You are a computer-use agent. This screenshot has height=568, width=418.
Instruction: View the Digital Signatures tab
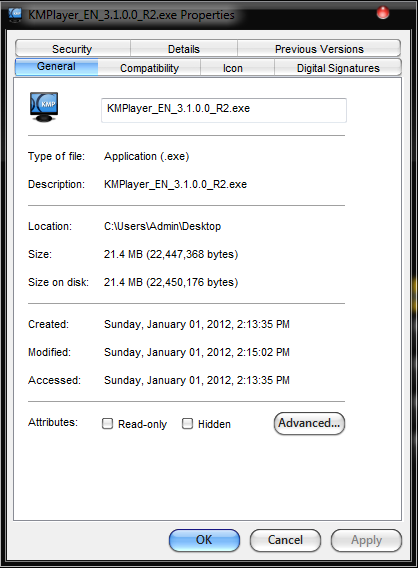pyautogui.click(x=338, y=68)
